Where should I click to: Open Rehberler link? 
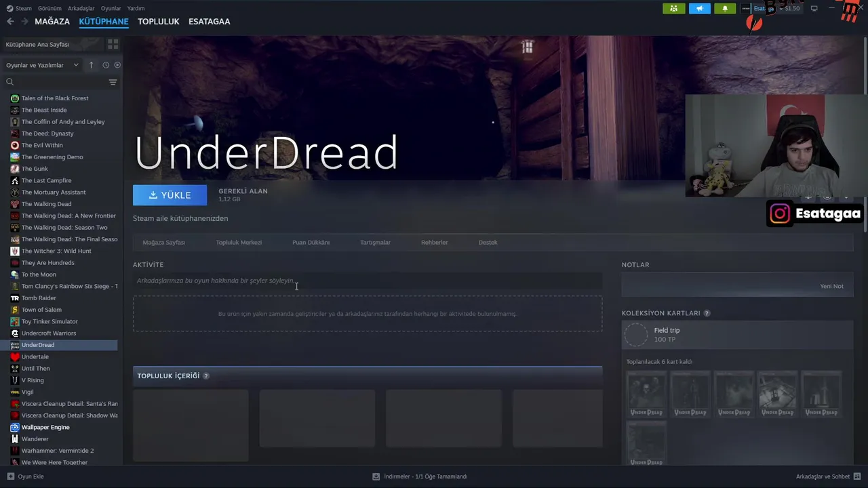(x=434, y=242)
